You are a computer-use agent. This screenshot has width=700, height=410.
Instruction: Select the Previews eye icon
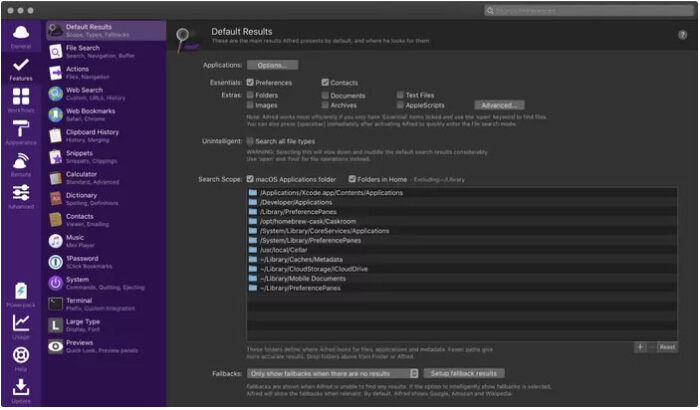[55, 346]
